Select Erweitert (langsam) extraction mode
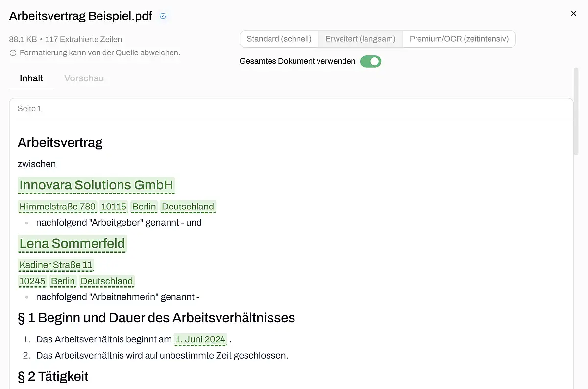 (x=360, y=39)
